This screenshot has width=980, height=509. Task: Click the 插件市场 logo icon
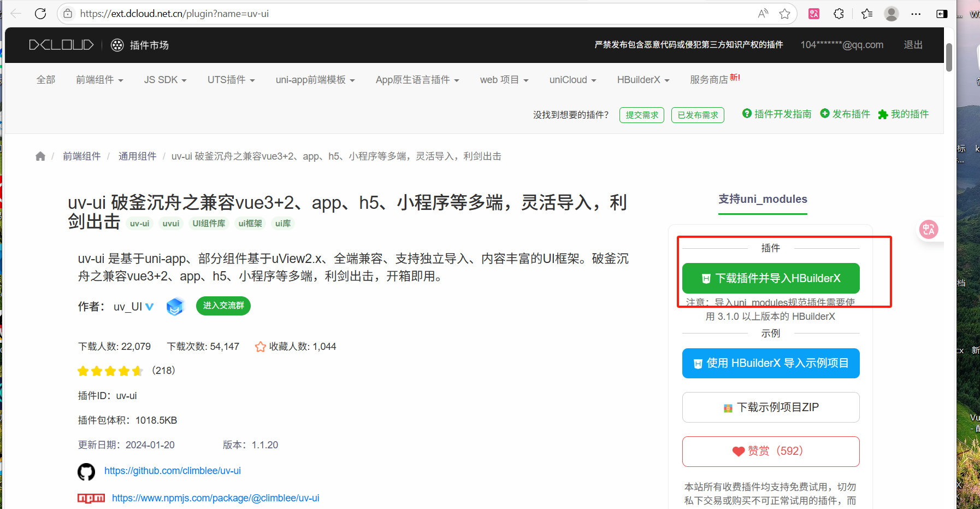click(117, 45)
